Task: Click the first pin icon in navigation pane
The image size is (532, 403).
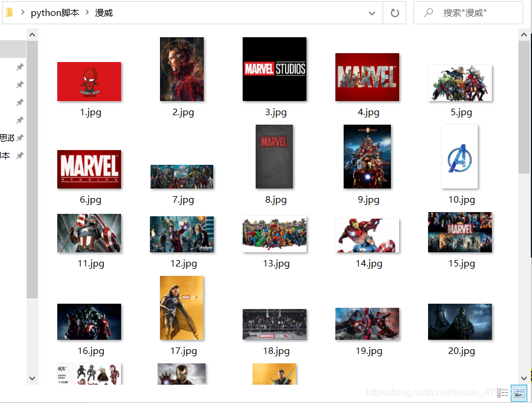Action: pyautogui.click(x=20, y=67)
